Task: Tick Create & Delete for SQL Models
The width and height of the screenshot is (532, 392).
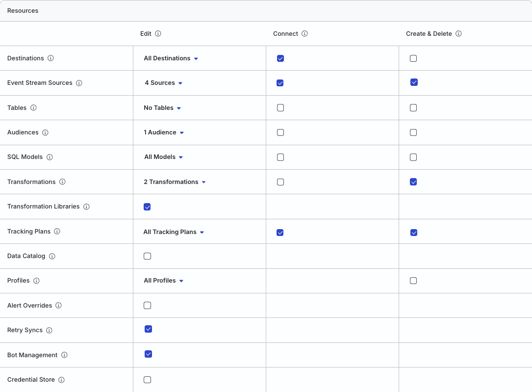Action: click(x=413, y=157)
